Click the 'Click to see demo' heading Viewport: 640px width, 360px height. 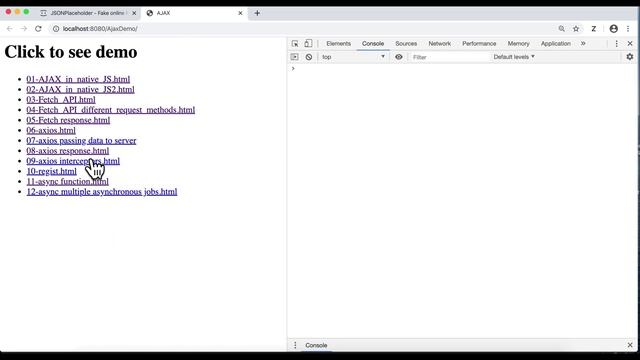[x=71, y=52]
